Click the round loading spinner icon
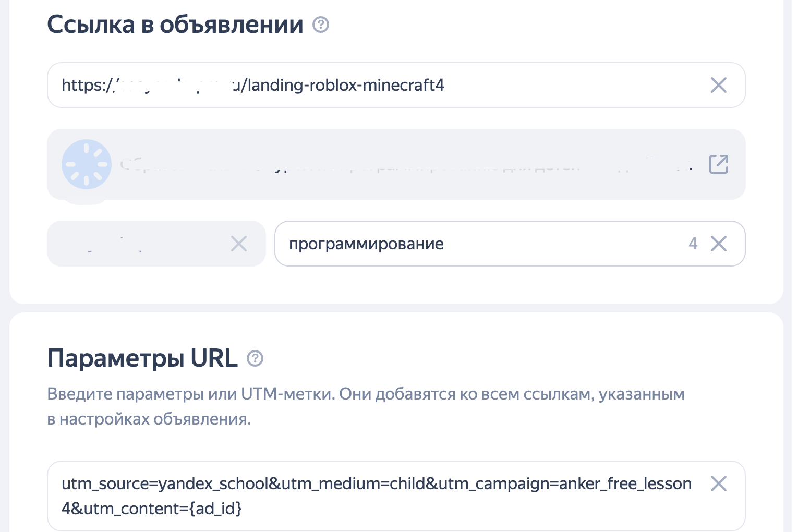The image size is (798, 532). pos(87,164)
